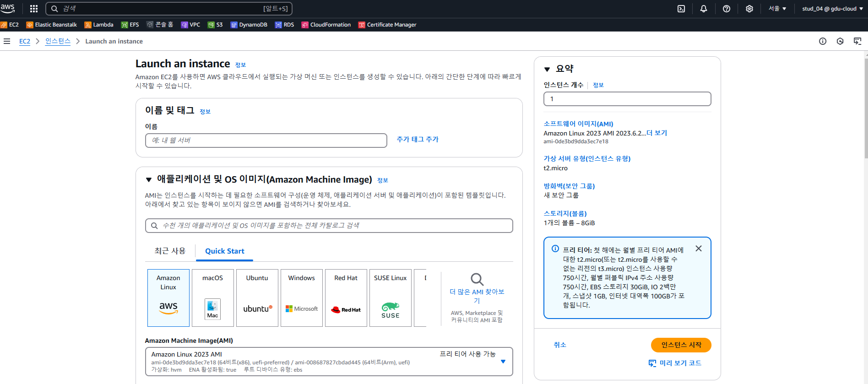
Task: Collapse the 애플리케이션 및 OS 이미지 section
Action: click(x=148, y=180)
